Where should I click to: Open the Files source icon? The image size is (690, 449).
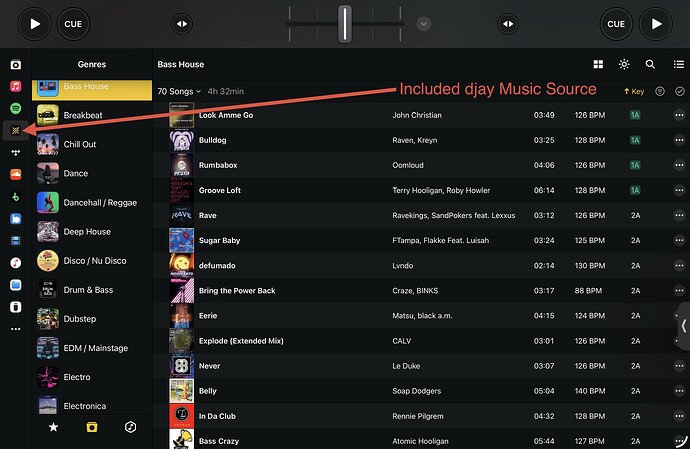pyautogui.click(x=15, y=285)
